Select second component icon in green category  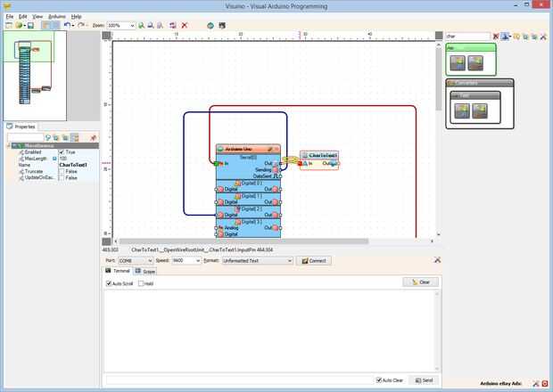coord(475,63)
